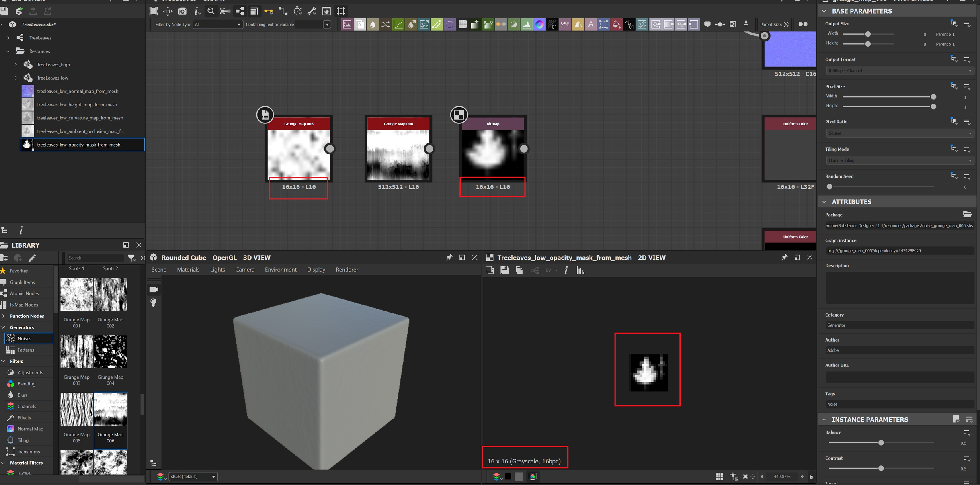Image resolution: width=980 pixels, height=485 pixels.
Task: Open the Filter by Node Type dropdown
Action: click(218, 25)
